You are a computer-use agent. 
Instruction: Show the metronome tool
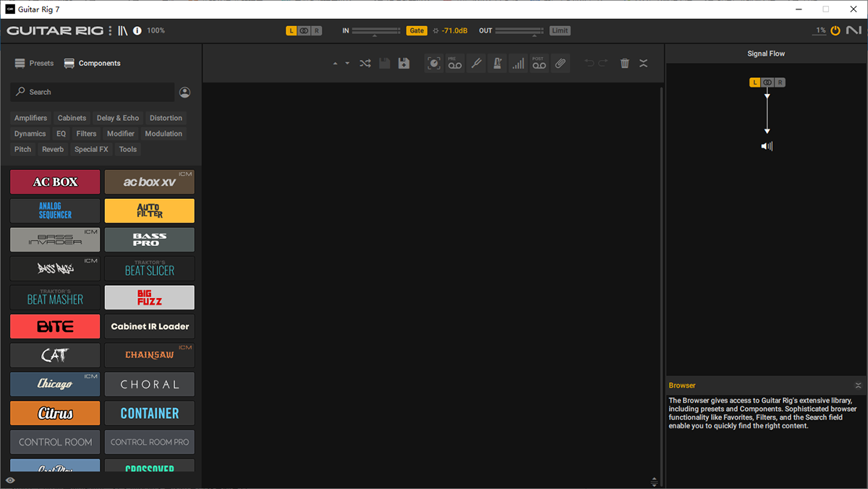(497, 64)
